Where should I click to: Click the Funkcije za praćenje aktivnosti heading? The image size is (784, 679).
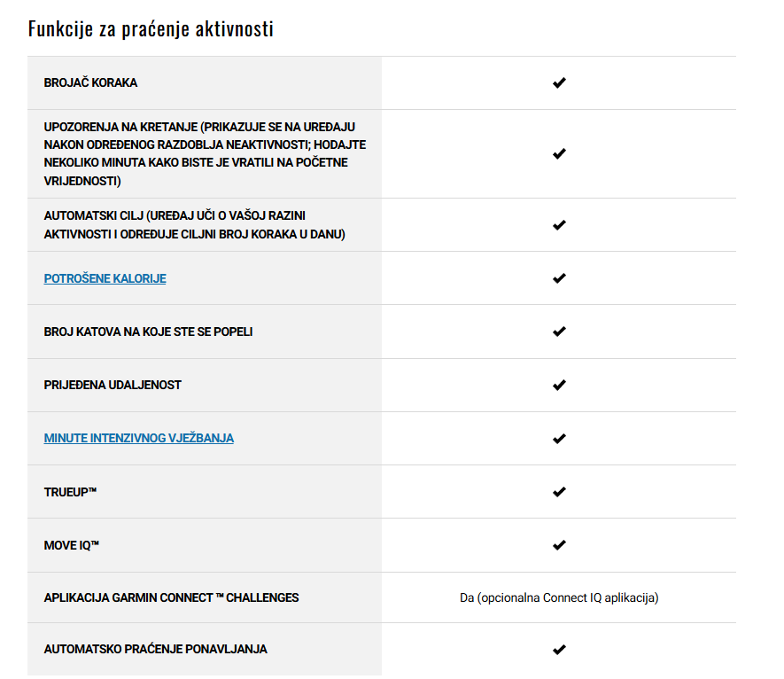(151, 28)
